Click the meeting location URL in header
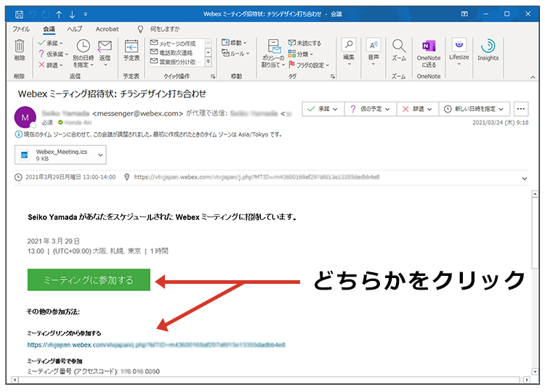 (257, 177)
